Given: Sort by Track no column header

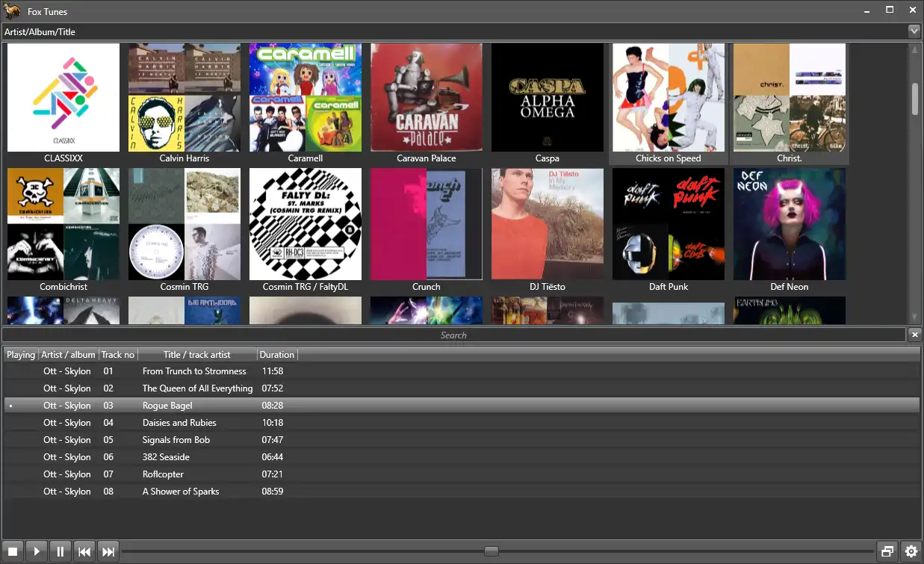Looking at the screenshot, I should click(118, 354).
